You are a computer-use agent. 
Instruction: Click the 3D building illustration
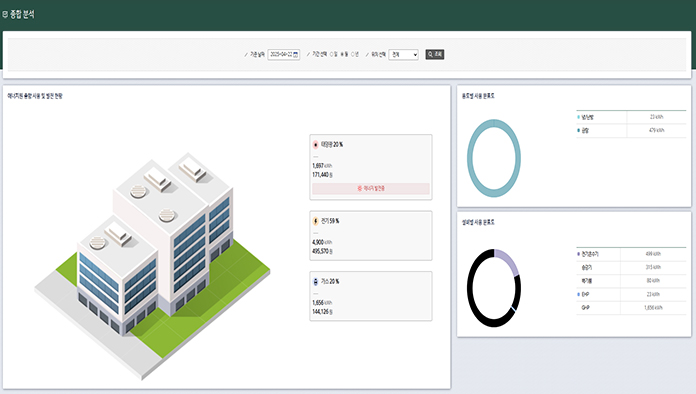152,265
